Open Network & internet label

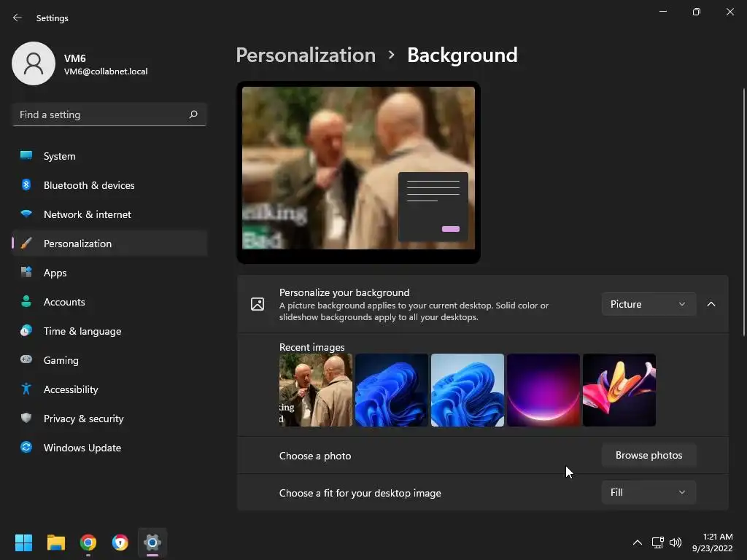pyautogui.click(x=88, y=214)
